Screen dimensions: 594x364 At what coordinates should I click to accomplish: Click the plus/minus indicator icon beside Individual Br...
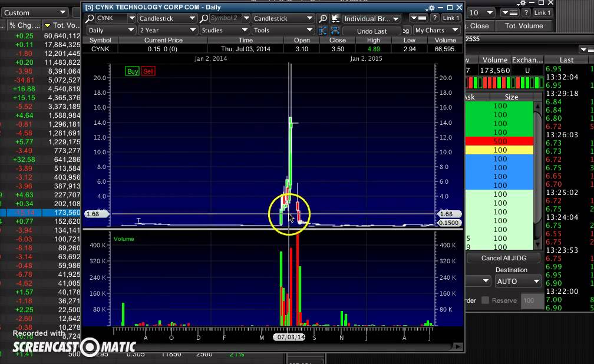(335, 18)
